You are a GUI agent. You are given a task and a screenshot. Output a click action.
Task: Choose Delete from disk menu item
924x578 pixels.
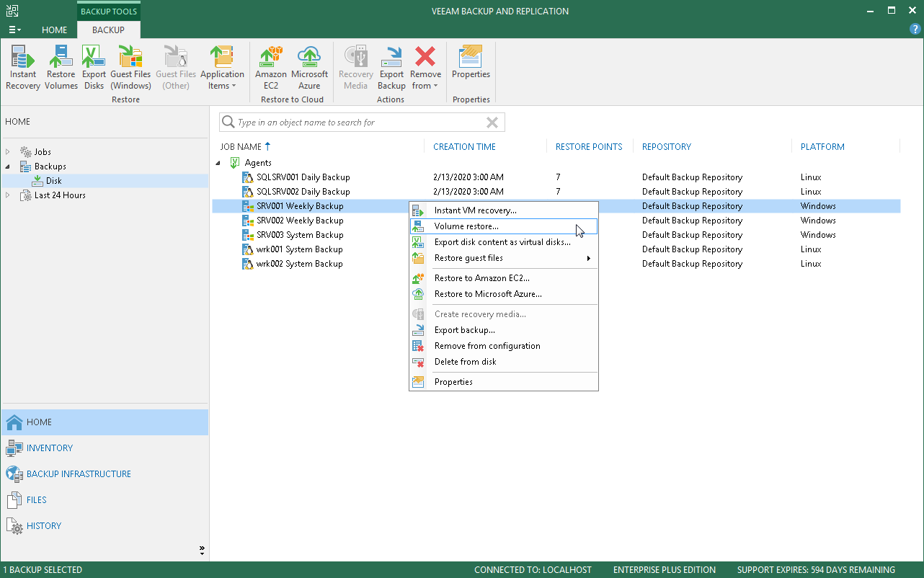504,362
